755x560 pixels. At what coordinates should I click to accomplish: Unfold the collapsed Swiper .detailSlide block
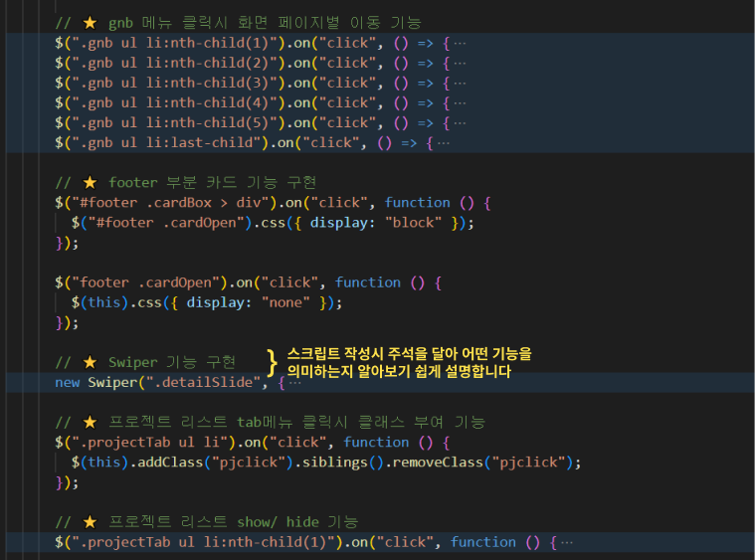click(294, 382)
